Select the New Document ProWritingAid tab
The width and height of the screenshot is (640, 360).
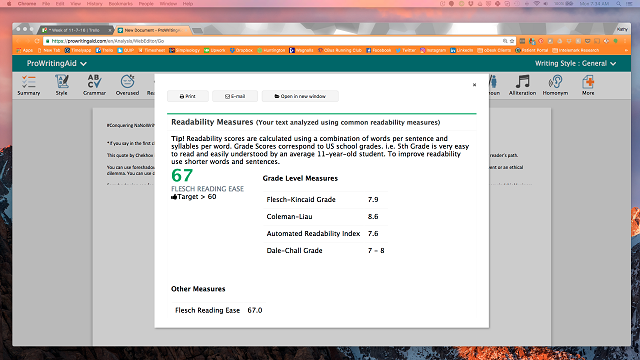[x=152, y=30]
